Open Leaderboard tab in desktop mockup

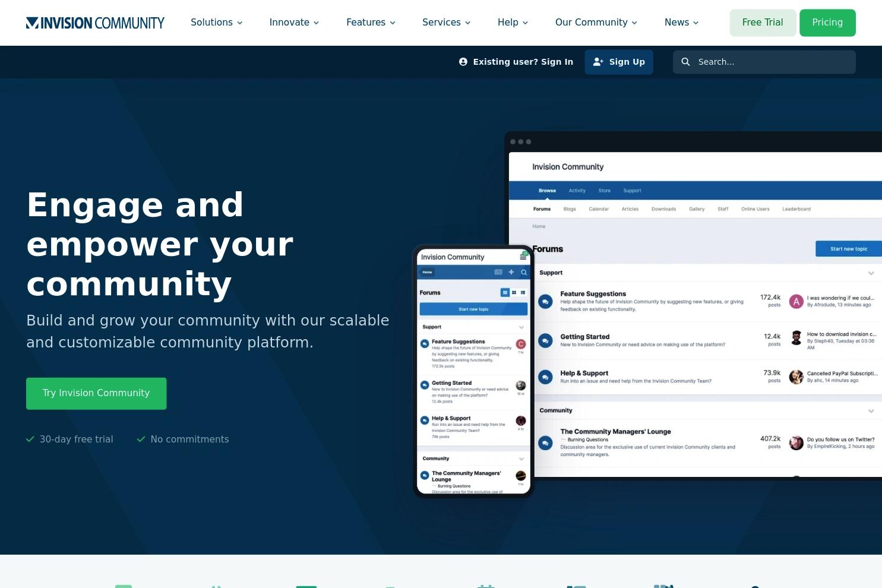(796, 209)
